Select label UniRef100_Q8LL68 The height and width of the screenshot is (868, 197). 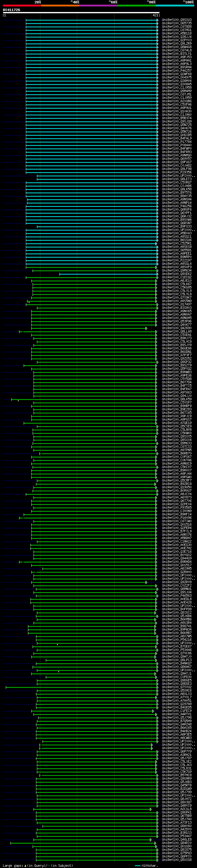(177, 332)
